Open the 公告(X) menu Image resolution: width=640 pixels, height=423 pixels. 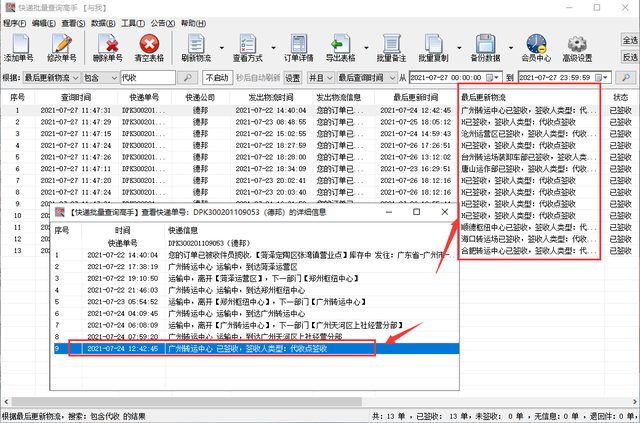[163, 23]
